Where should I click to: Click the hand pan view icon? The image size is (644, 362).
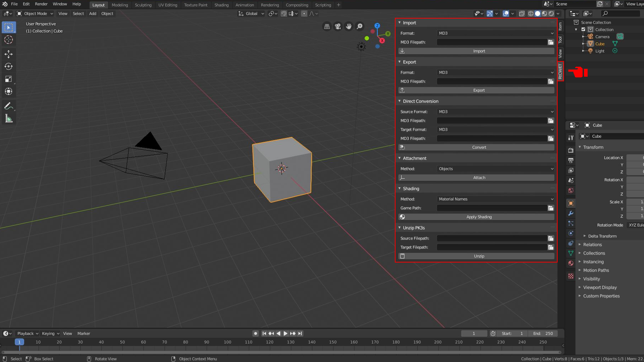click(x=349, y=26)
